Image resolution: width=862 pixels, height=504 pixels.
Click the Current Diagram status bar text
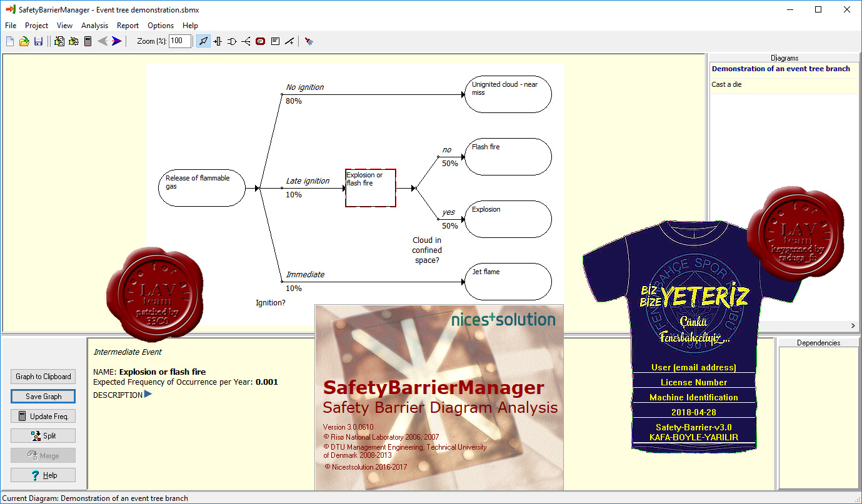pos(94,498)
